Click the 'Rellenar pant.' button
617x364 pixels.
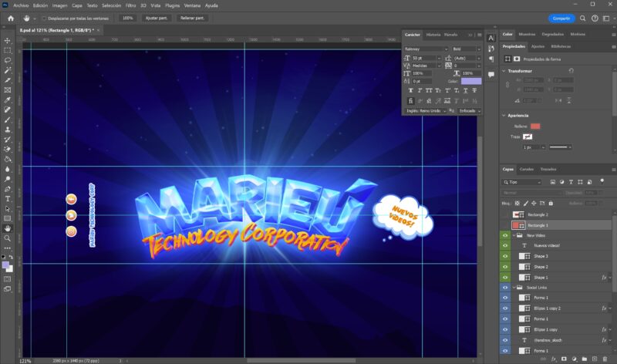coord(192,18)
